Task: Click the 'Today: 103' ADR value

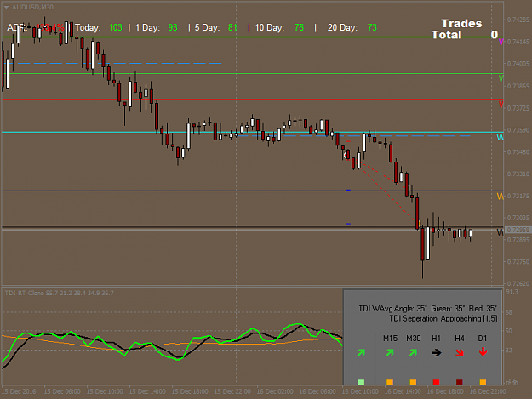Action: tap(99, 27)
